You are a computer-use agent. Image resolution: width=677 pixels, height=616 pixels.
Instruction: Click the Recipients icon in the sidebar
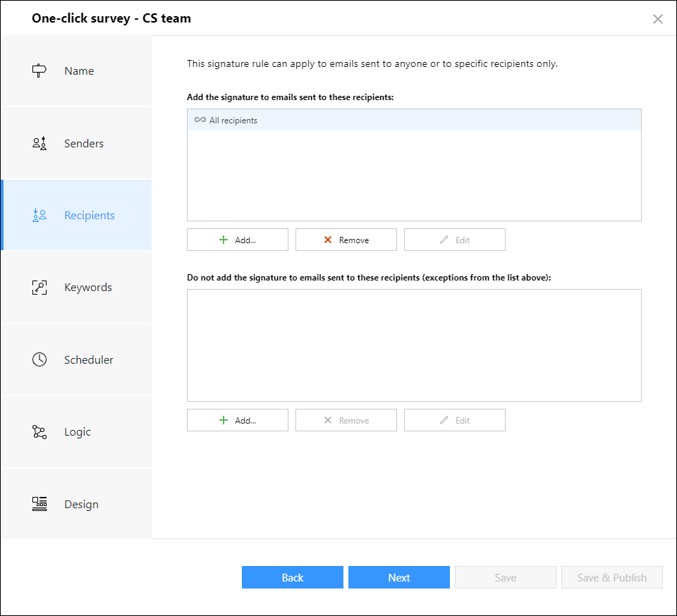click(39, 215)
